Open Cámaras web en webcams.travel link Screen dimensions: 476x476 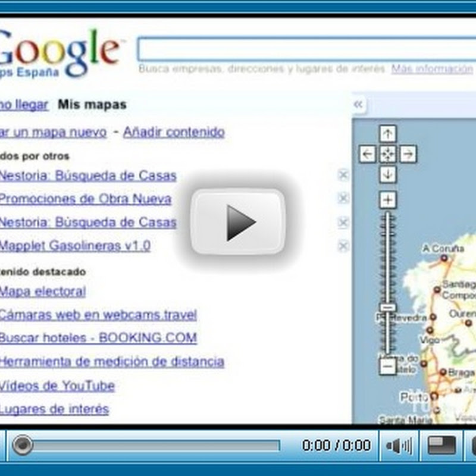click(x=98, y=315)
